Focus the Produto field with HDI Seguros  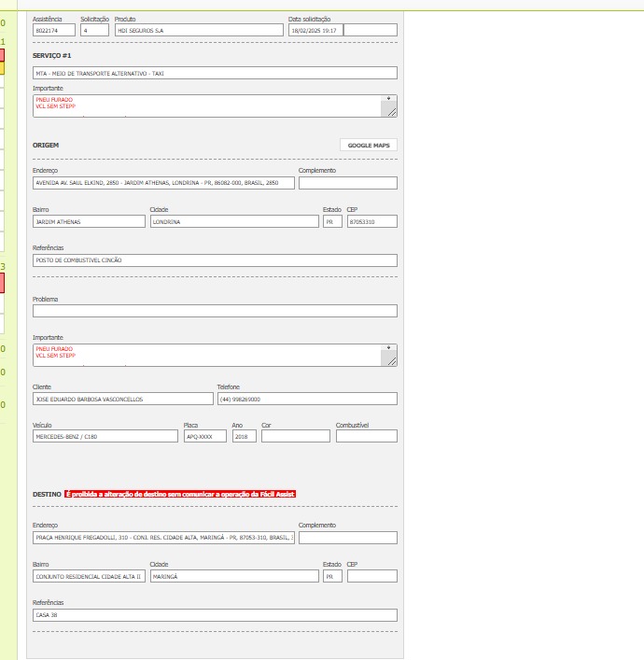click(198, 30)
